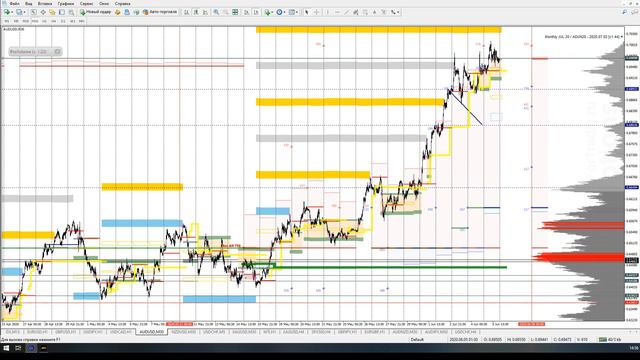Viewport: 640px width, 360px height.
Task: Set timeframe to H1
Action: coord(44,21)
